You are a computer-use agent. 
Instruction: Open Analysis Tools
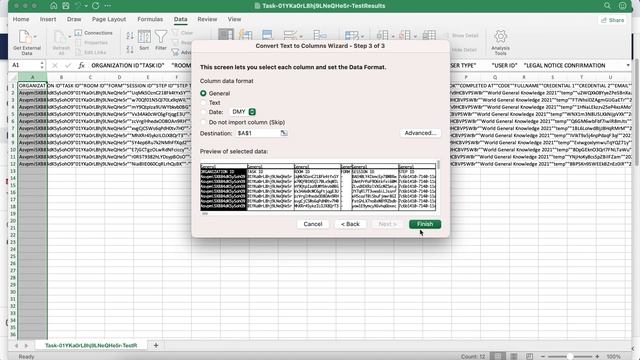500,42
